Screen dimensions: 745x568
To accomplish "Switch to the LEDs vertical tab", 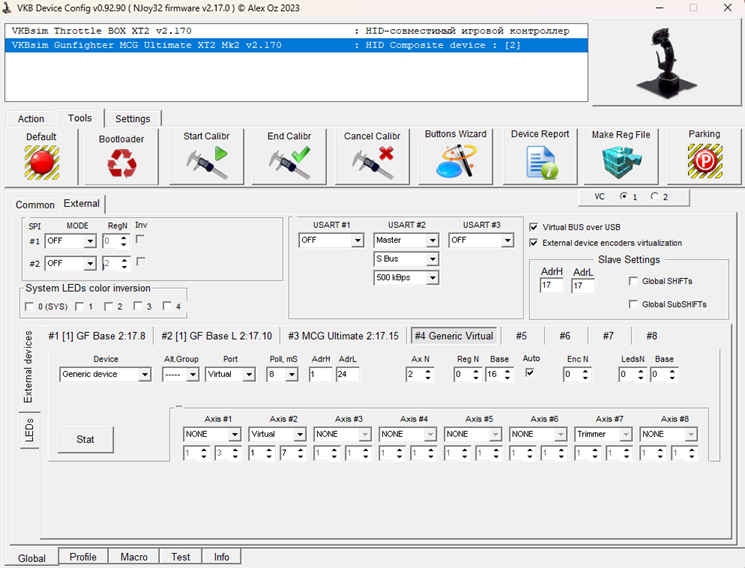I will coord(29,430).
